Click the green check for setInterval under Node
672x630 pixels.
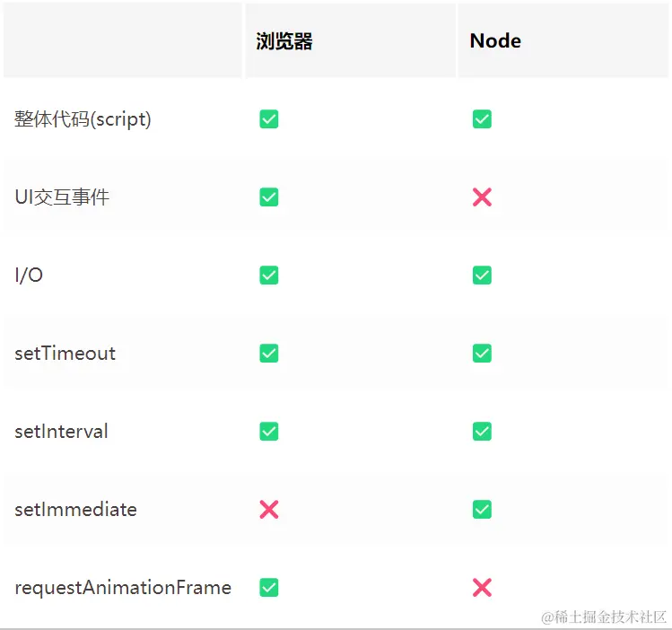(x=482, y=432)
